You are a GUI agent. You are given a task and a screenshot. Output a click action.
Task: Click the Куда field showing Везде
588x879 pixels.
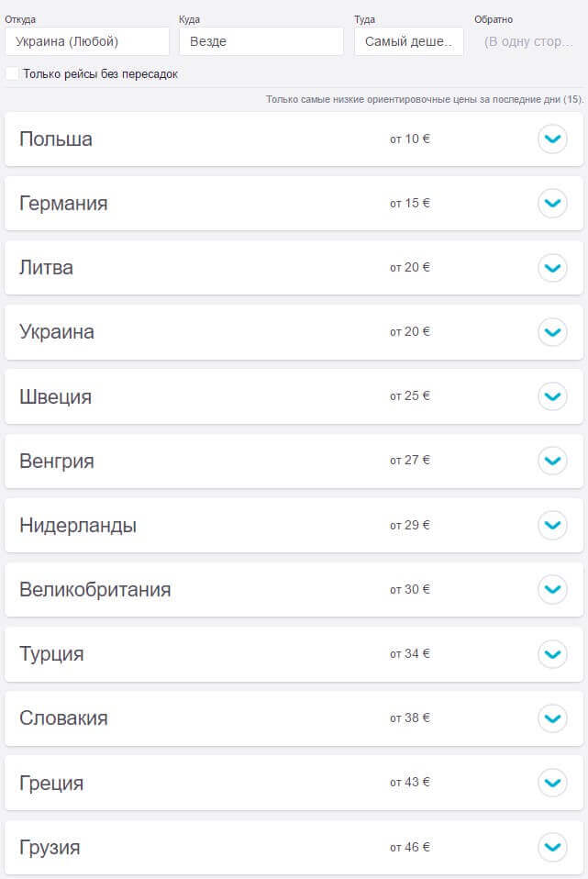(x=261, y=41)
